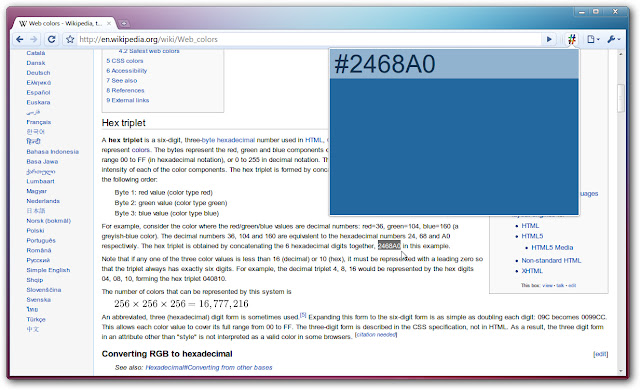The image size is (640, 390).
Task: Click the browser back arrow
Action: coord(20,39)
